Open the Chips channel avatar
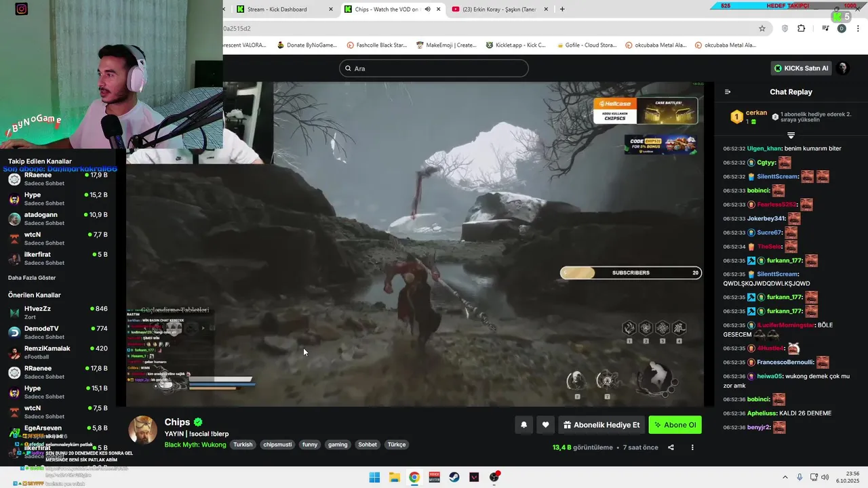This screenshot has width=868, height=488. click(x=143, y=430)
